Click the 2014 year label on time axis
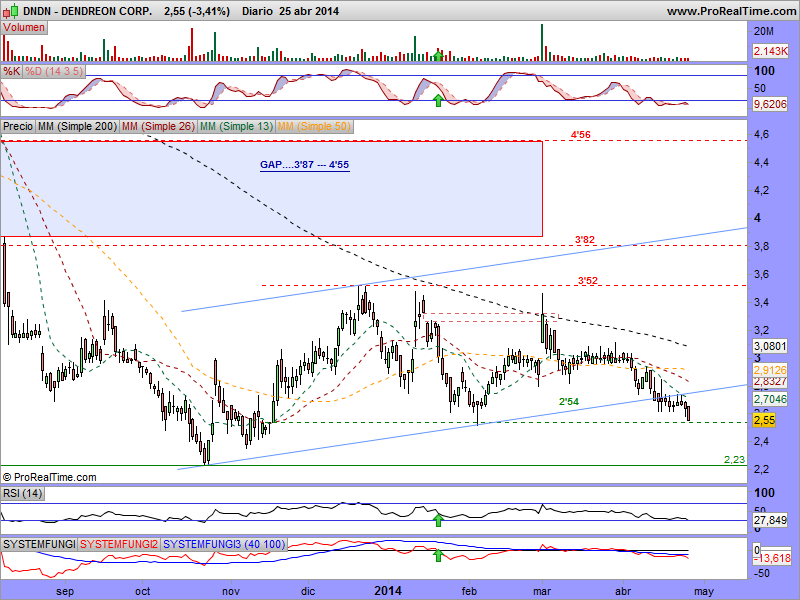This screenshot has width=800, height=600. tap(388, 591)
